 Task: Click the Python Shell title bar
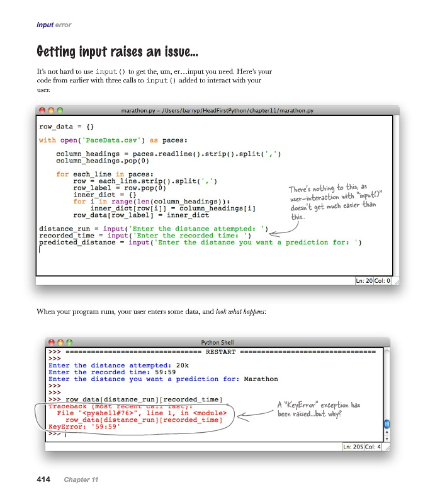[218, 342]
